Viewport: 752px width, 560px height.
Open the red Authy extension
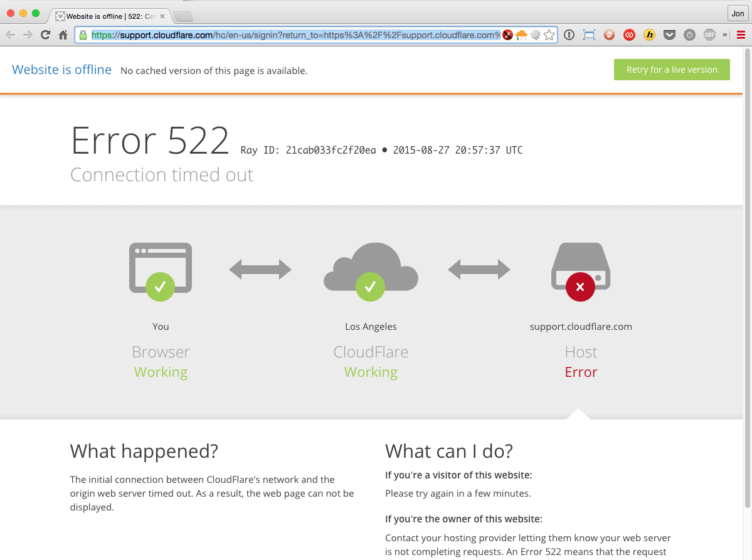tap(629, 35)
